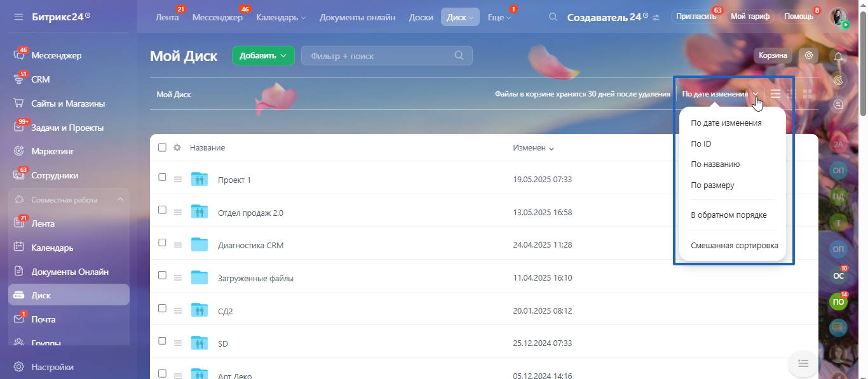The height and width of the screenshot is (379, 868).
Task: Check the select-all checkbox in header
Action: pos(162,147)
